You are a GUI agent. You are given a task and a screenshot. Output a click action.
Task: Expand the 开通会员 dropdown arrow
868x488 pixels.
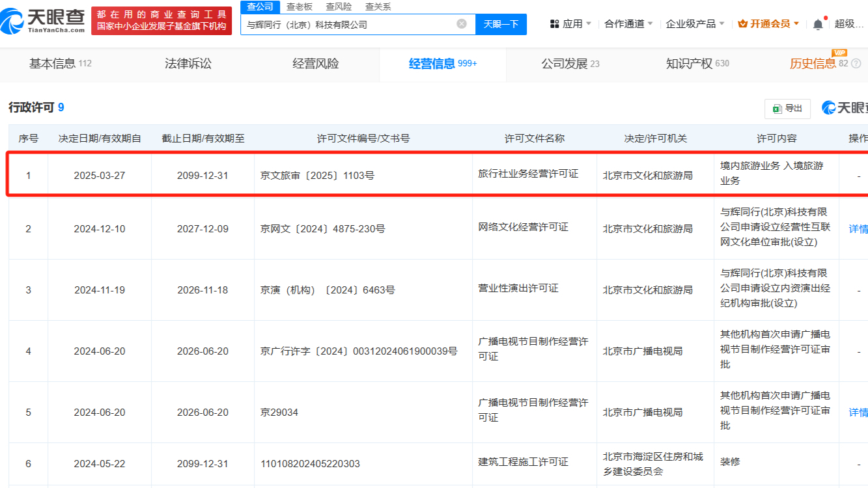point(796,24)
